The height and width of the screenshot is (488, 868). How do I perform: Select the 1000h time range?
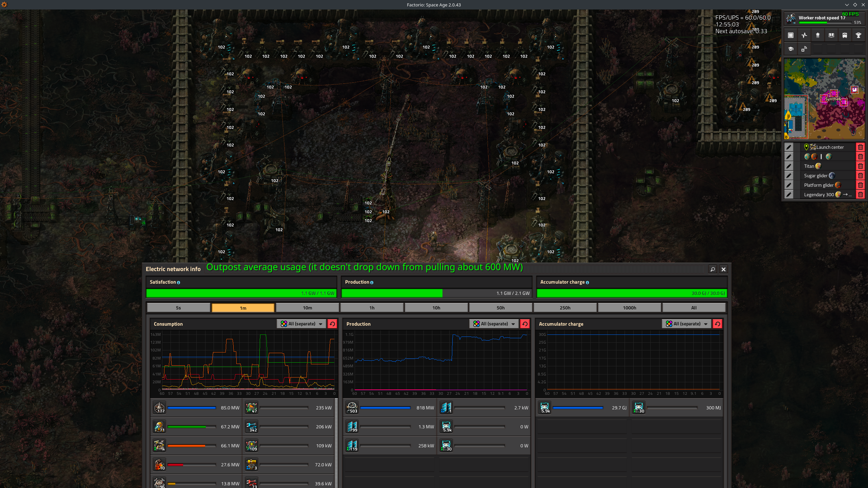click(629, 308)
